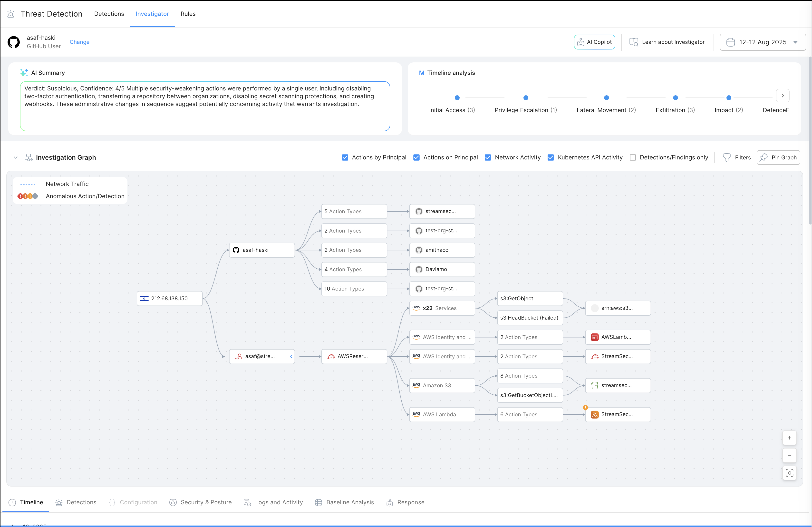The width and height of the screenshot is (812, 527).
Task: Uncheck Actions by Principal
Action: coord(345,157)
